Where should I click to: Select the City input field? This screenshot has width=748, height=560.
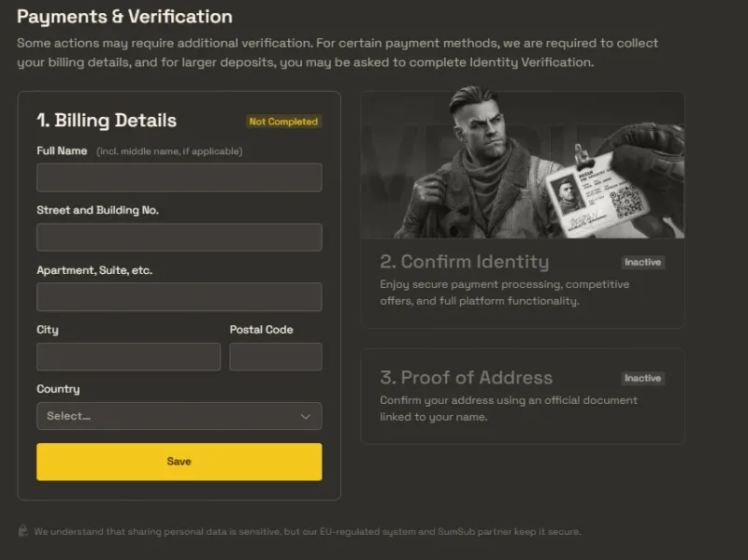128,356
